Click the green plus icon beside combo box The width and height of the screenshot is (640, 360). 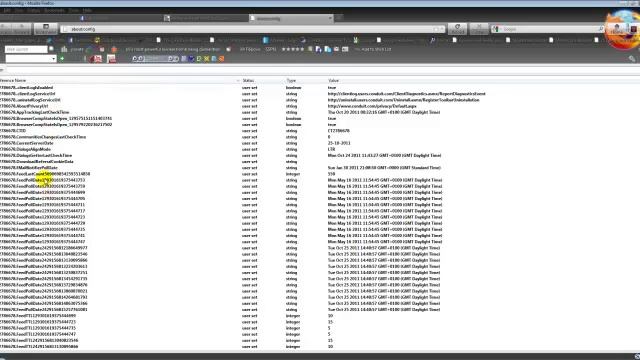click(x=62, y=59)
